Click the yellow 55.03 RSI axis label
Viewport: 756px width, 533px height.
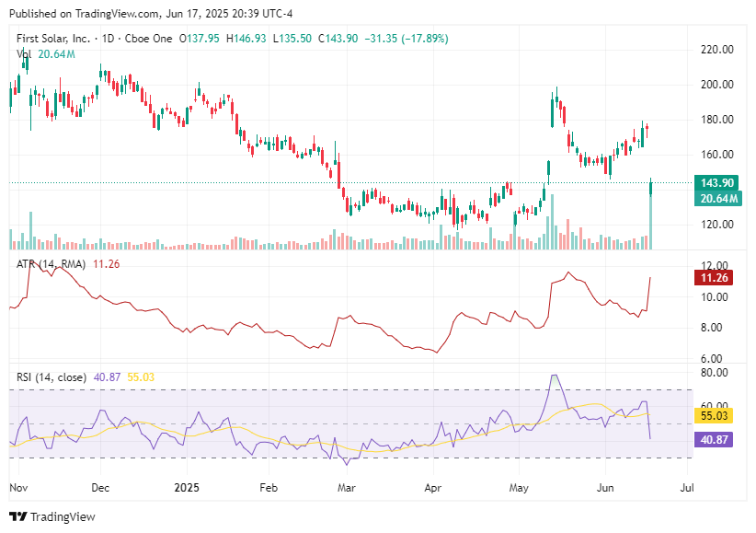714,416
